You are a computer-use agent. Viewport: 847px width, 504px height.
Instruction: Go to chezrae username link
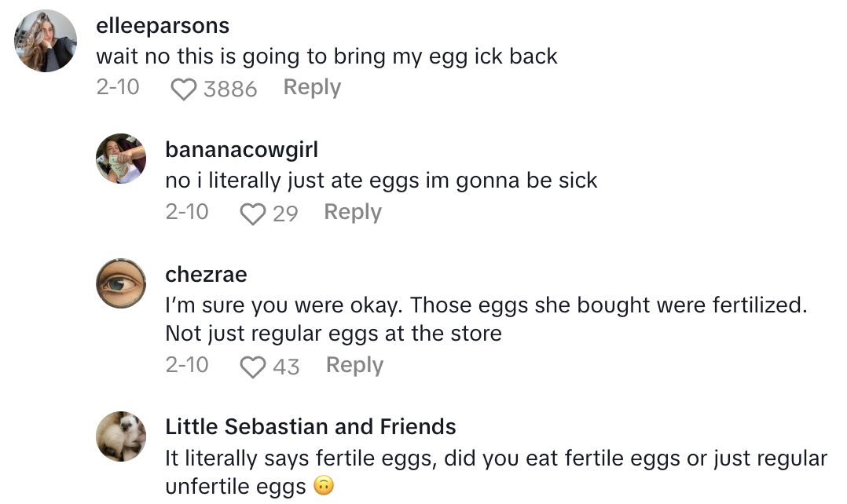point(206,274)
